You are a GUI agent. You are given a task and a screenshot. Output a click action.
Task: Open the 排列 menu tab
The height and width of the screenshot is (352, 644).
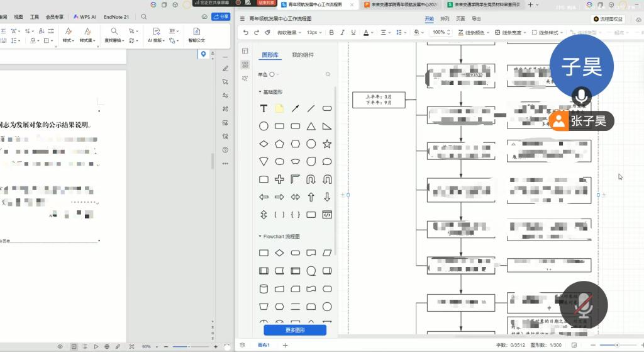(445, 19)
